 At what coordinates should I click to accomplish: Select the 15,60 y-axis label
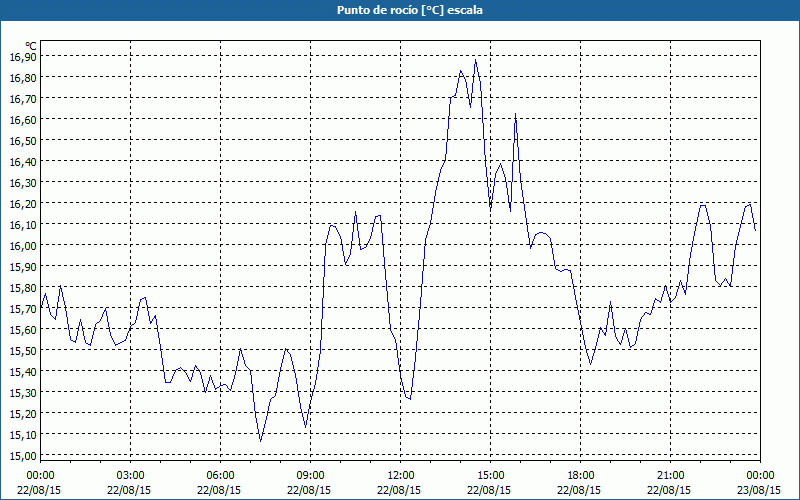tap(23, 329)
